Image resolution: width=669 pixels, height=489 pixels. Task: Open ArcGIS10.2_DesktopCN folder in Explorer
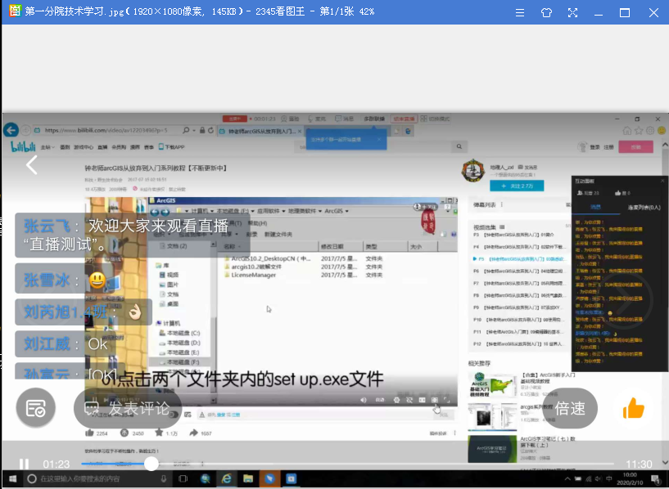click(268, 259)
